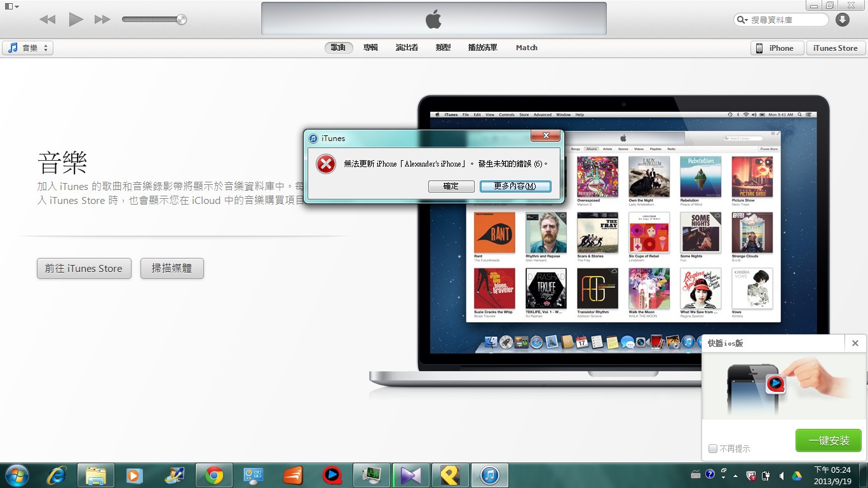Select the 歌曲 tab
Screen dimensions: 868x488
[338, 48]
